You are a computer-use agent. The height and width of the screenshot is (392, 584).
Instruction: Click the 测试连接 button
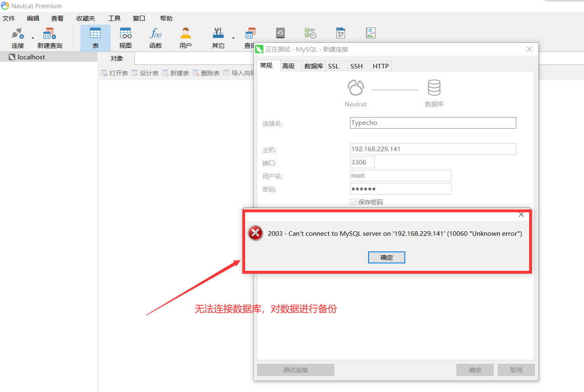[296, 370]
